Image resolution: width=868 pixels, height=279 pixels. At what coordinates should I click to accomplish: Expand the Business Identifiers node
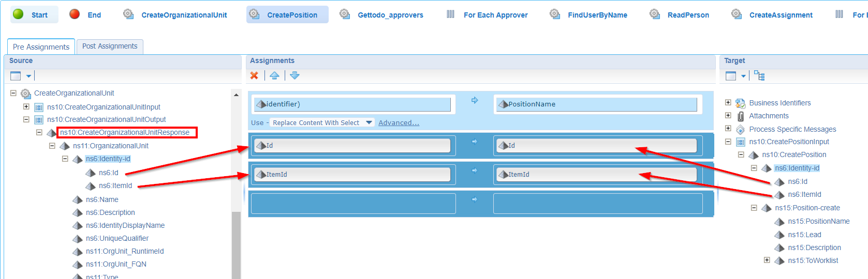[728, 103]
